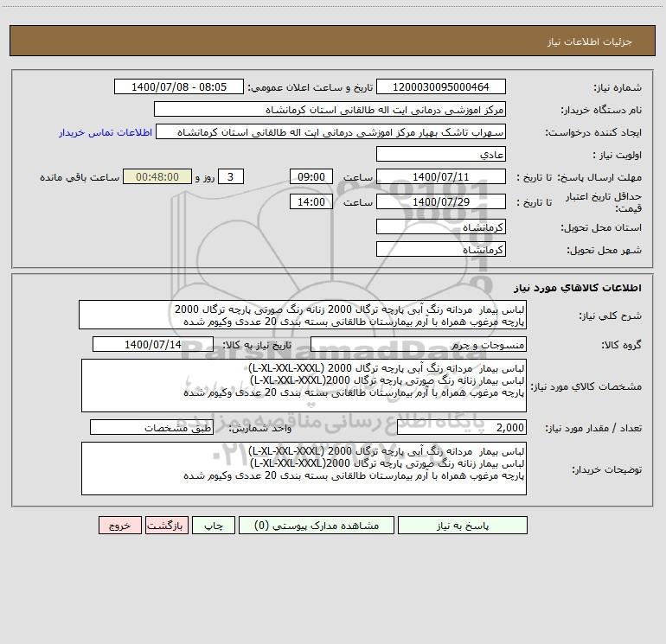
Task: Click announcement date field 1400/07/08 - 08:05
Action: pyautogui.click(x=179, y=86)
